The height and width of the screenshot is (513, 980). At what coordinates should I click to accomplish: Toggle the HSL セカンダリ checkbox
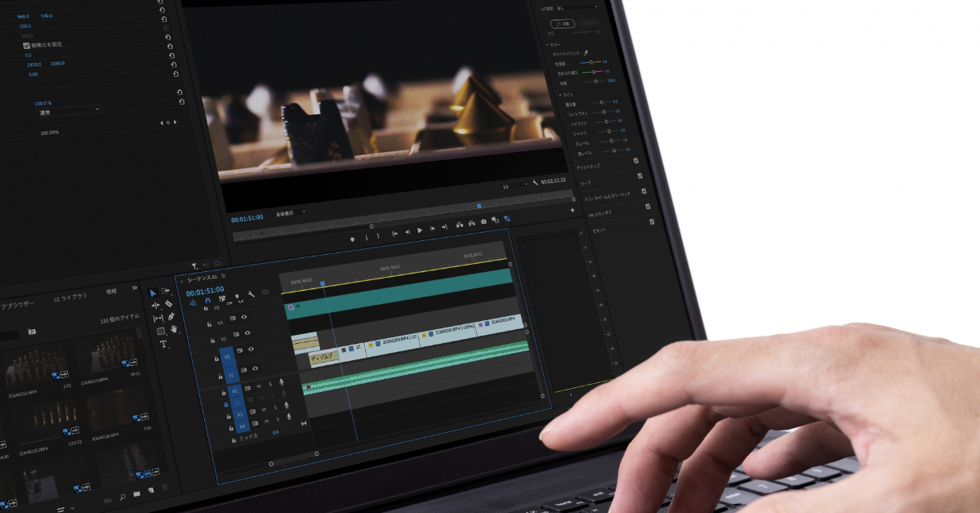click(648, 206)
